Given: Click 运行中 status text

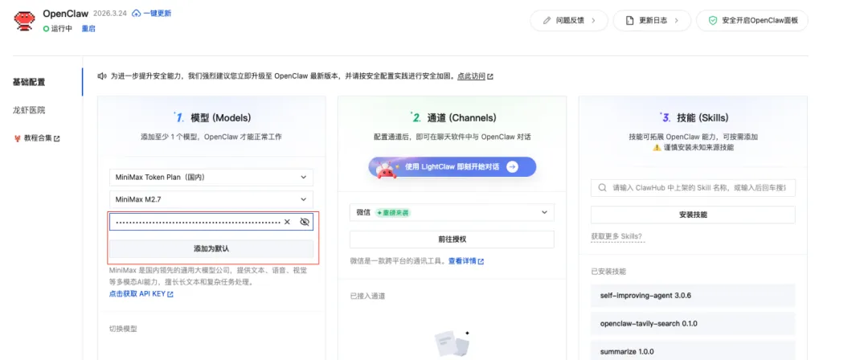Looking at the screenshot, I should [61, 29].
